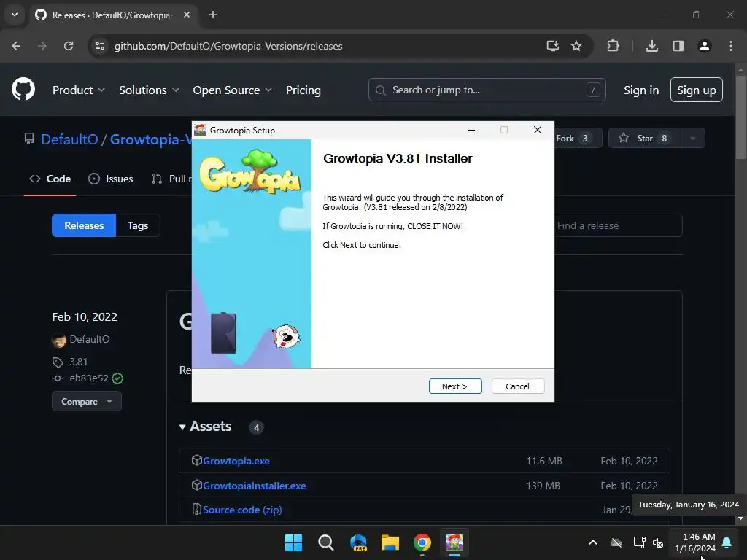Click Next in Growtopia Setup
The height and width of the screenshot is (560, 747).
tap(455, 386)
